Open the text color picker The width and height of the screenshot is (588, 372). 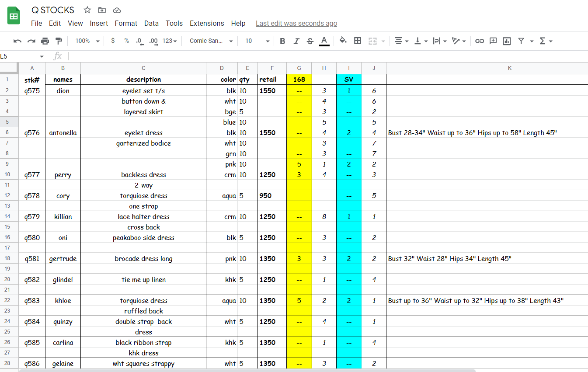[324, 41]
